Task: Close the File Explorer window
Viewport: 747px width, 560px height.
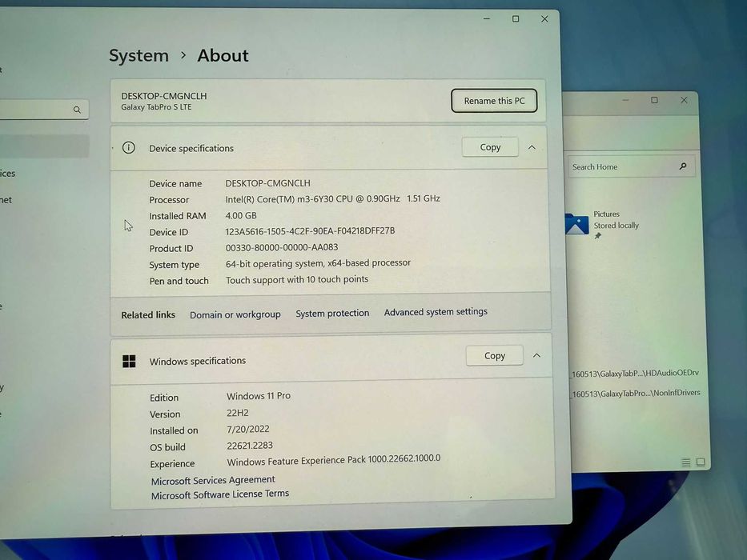Action: (x=684, y=100)
